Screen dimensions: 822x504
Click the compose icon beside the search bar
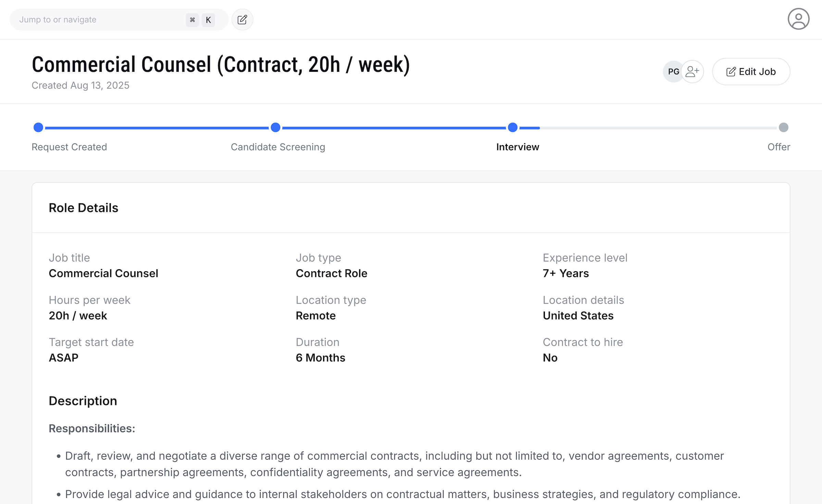point(242,20)
